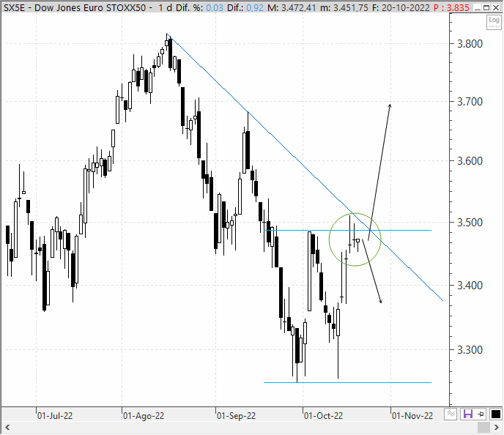Click the 01-Jul-22 date axis label
This screenshot has height=435, width=504.
pos(55,416)
